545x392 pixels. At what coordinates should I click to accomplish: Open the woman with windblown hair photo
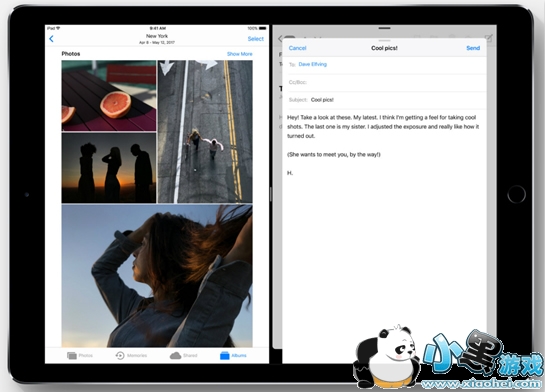157,276
